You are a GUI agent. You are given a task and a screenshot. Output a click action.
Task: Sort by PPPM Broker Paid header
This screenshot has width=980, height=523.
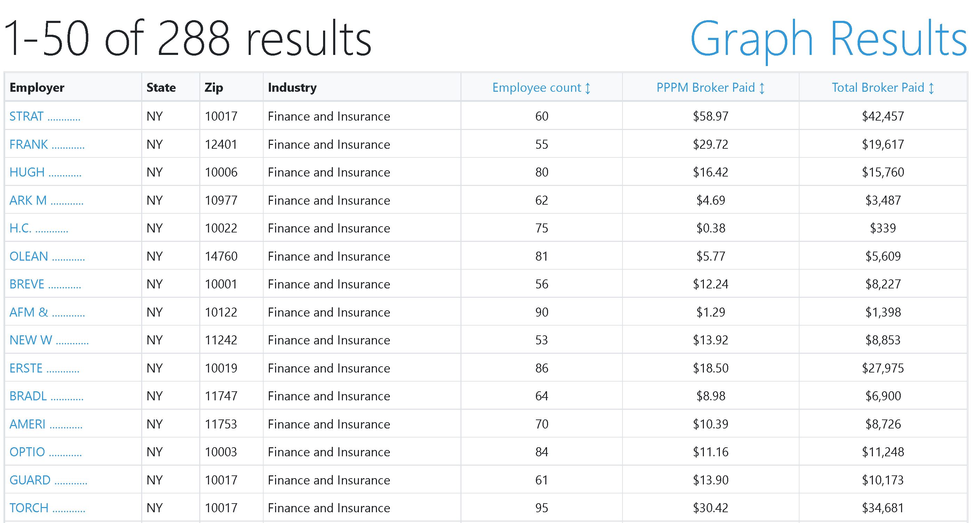(705, 88)
